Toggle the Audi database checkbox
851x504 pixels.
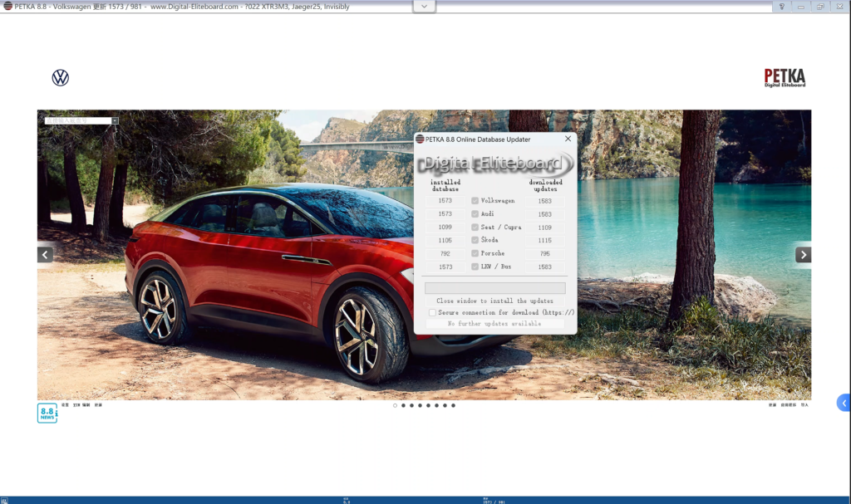[x=475, y=214]
